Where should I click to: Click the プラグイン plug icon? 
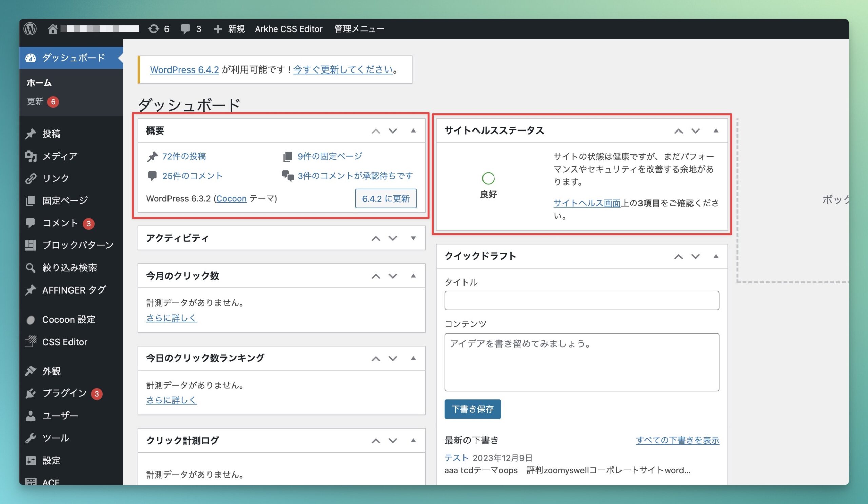pyautogui.click(x=31, y=393)
